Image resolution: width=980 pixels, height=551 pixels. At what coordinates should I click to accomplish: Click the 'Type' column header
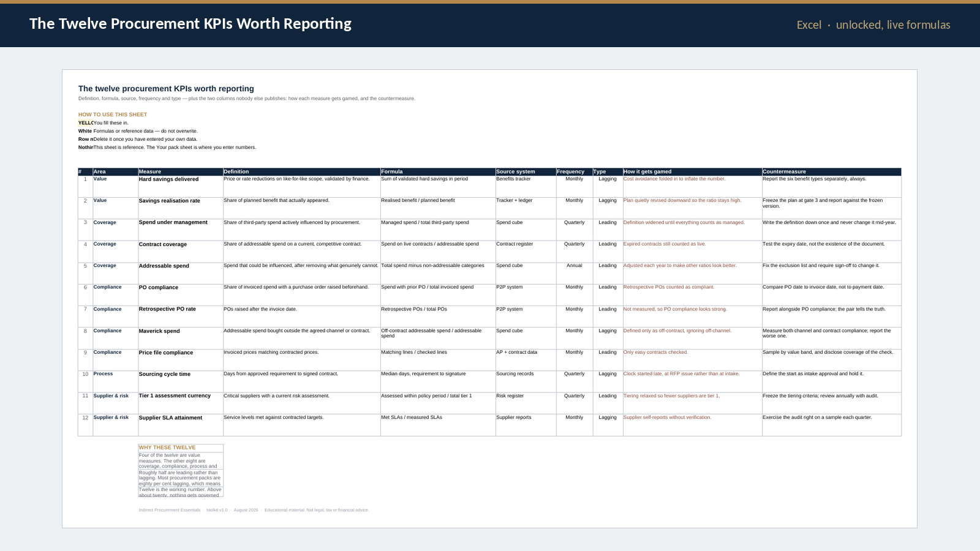point(608,172)
